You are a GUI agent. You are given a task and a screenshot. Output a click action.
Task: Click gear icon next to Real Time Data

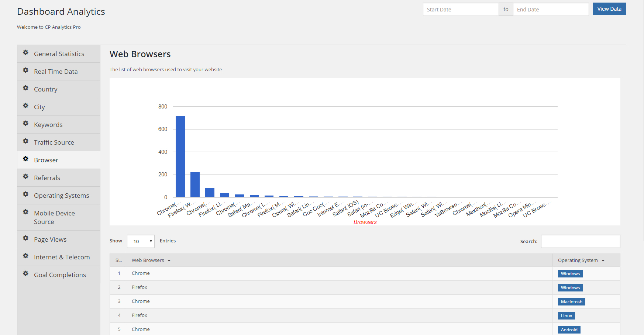pyautogui.click(x=25, y=70)
